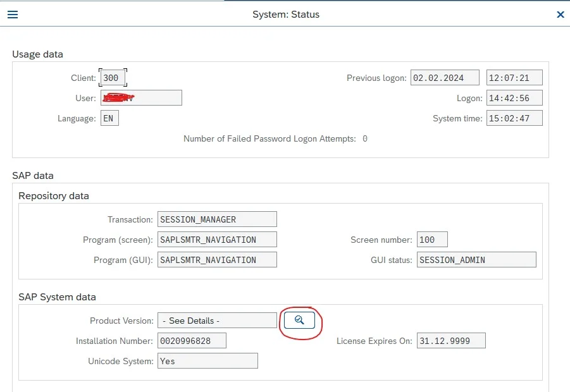This screenshot has height=392, width=570.
Task: Click the Transaction: label
Action: click(130, 219)
